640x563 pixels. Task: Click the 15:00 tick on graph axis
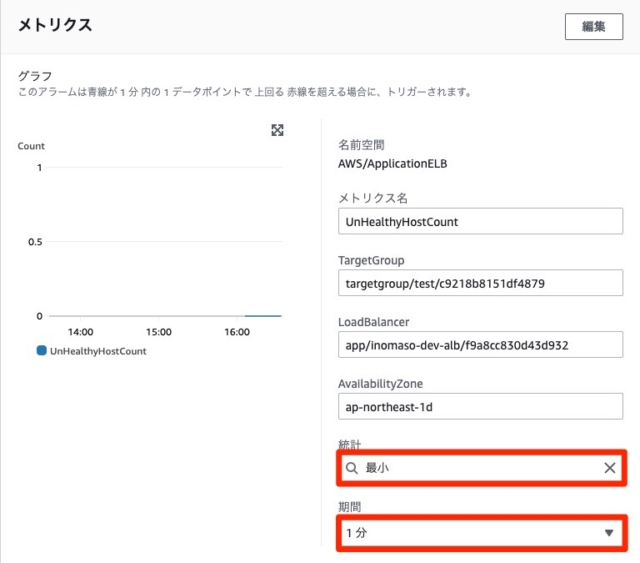[159, 332]
